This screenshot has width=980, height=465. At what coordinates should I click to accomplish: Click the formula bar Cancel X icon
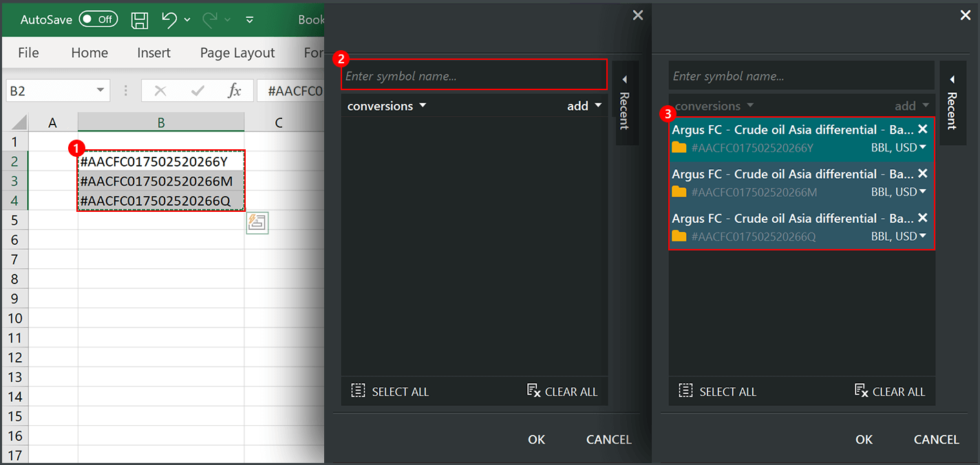(x=160, y=91)
